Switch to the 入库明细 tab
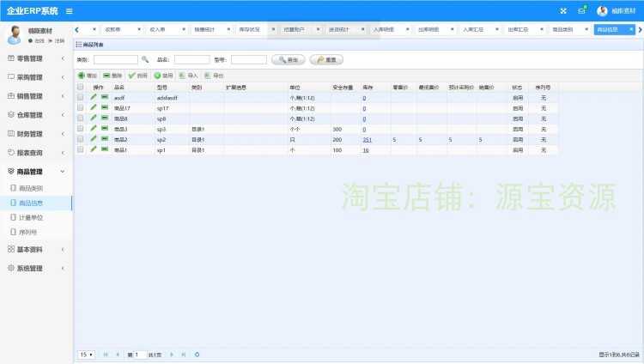Viewport: 644px width, 364px height. (384, 29)
